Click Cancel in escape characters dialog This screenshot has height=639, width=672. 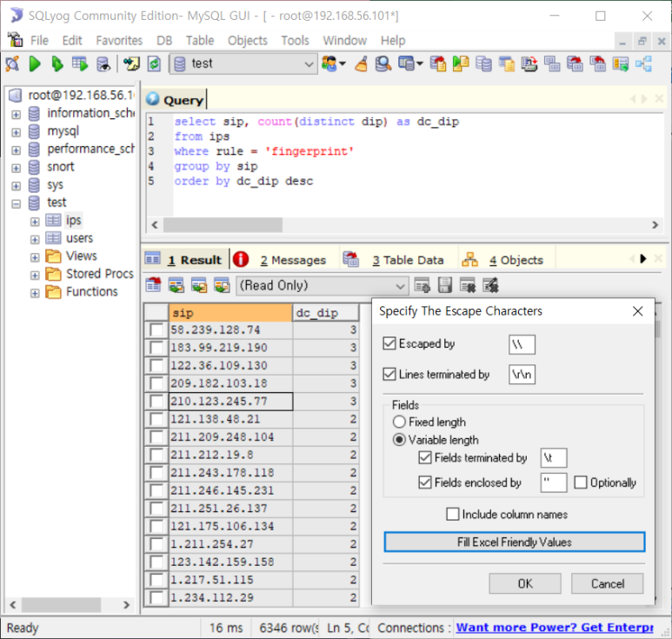pos(608,583)
